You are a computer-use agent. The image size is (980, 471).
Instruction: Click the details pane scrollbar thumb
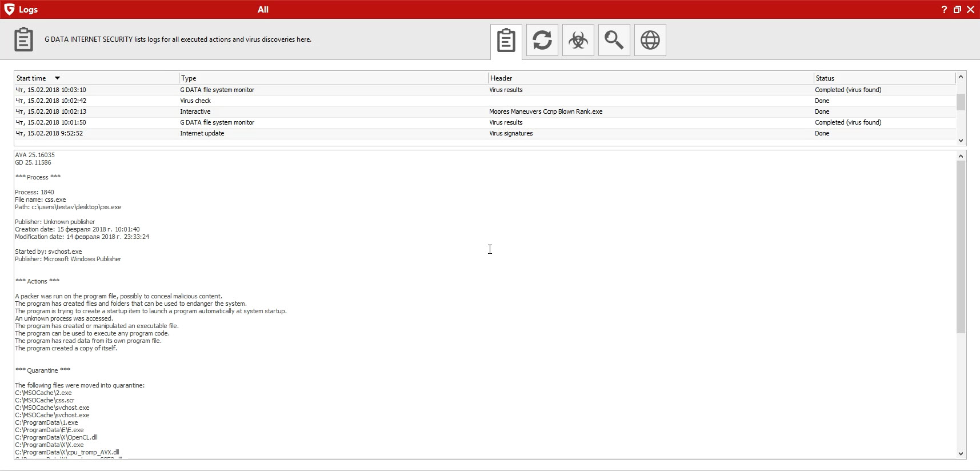point(961,247)
